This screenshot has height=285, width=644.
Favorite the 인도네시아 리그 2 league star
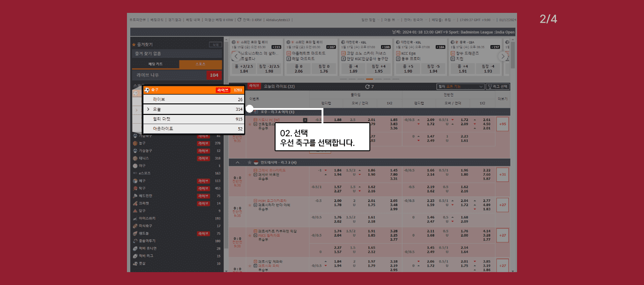(250, 162)
